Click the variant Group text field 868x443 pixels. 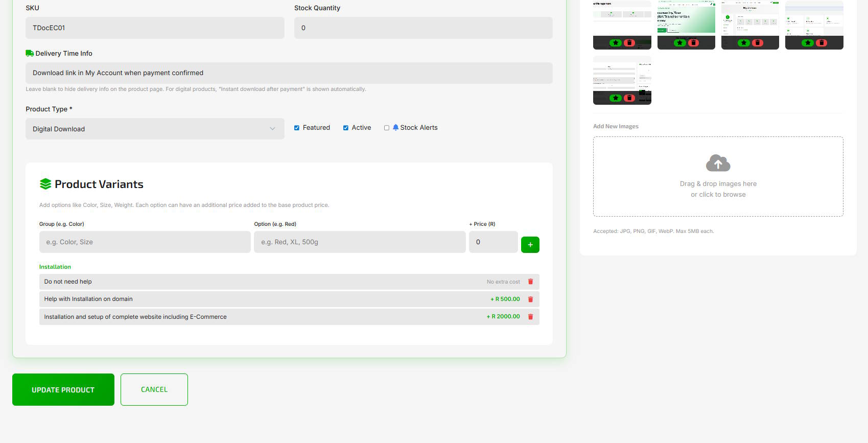click(145, 242)
